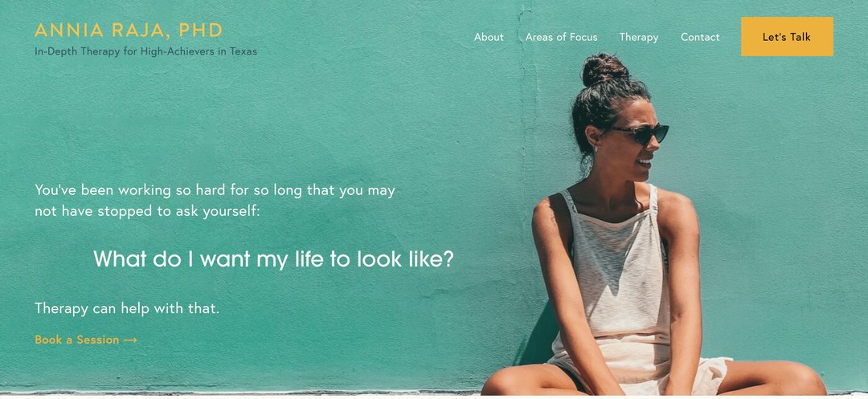Click the word PHD in the site title
868x399 pixels.
pyautogui.click(x=200, y=30)
